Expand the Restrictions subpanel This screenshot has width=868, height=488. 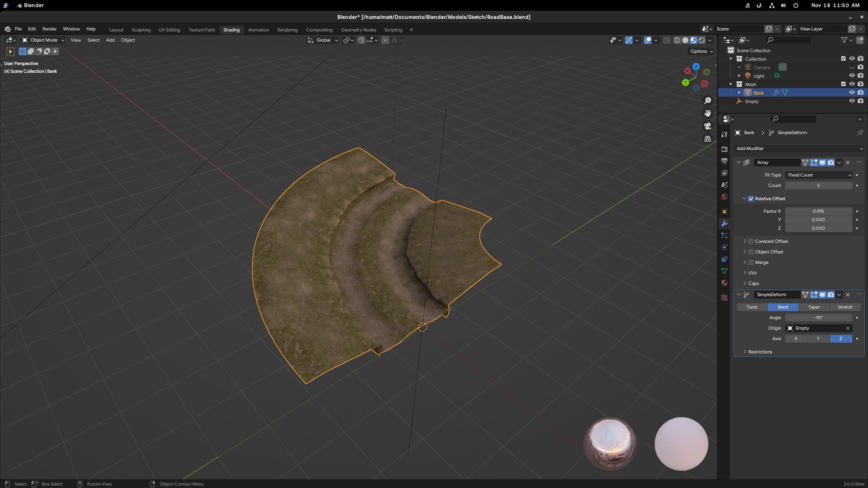(745, 352)
